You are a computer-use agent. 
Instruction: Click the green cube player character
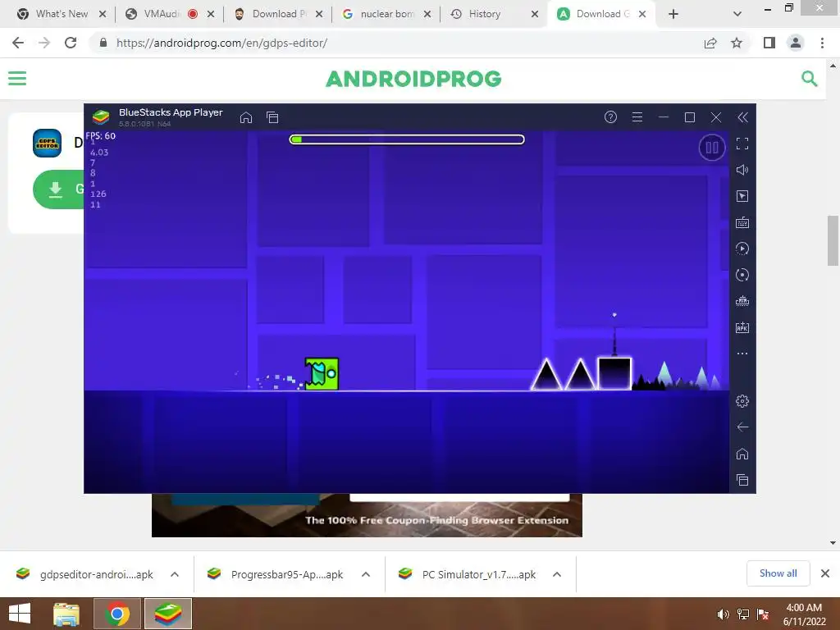click(322, 373)
